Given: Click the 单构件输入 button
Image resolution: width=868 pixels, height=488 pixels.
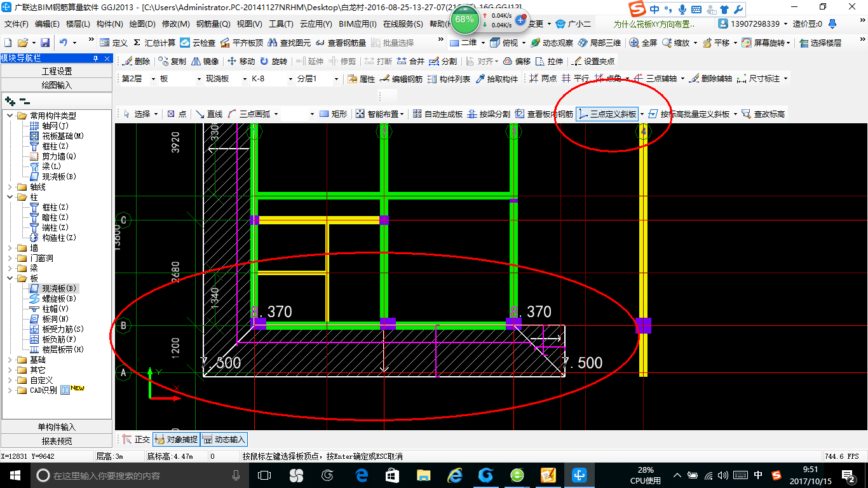Looking at the screenshot, I should [57, 426].
